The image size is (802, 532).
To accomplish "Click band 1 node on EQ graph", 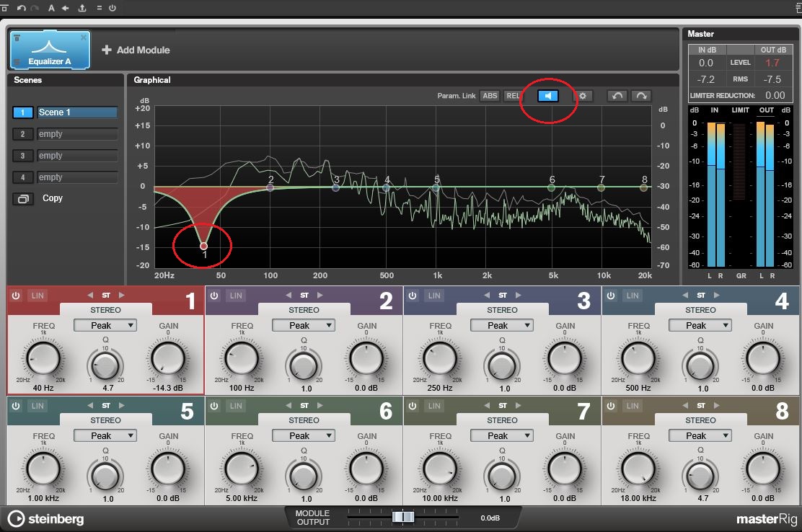I will coord(203,247).
